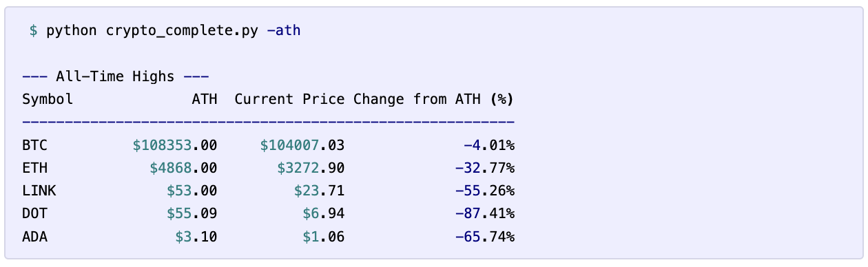Click ETH current price $3272.90
The width and height of the screenshot is (868, 267).
pos(311,168)
